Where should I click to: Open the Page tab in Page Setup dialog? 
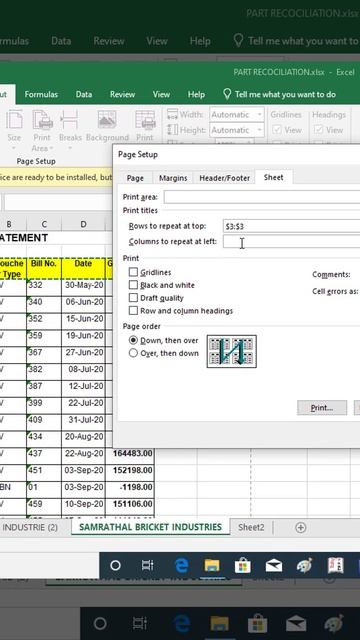click(x=135, y=178)
